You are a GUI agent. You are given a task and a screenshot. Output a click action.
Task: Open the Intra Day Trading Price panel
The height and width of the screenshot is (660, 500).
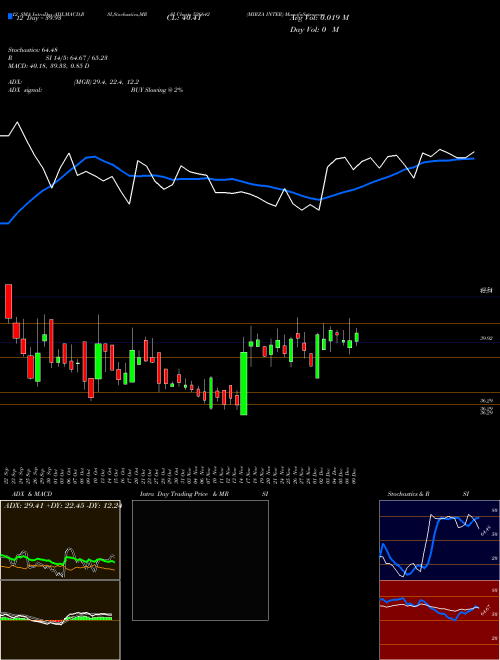pyautogui.click(x=200, y=560)
